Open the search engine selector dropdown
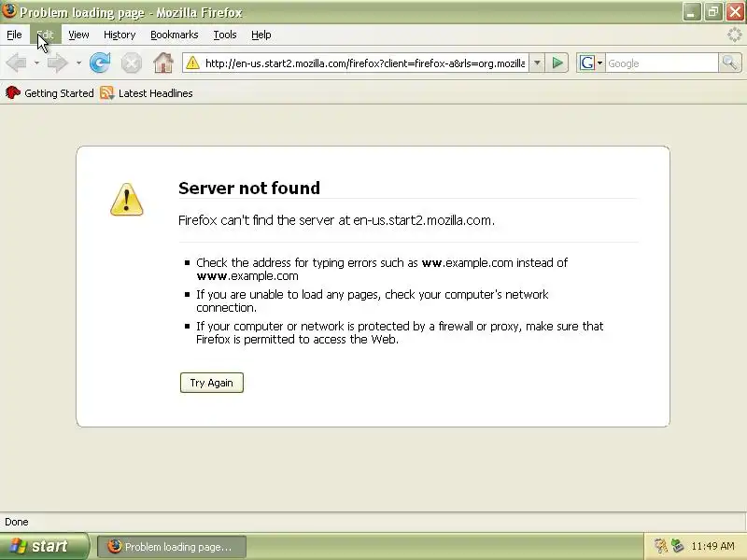This screenshot has height=560, width=747. pyautogui.click(x=599, y=63)
